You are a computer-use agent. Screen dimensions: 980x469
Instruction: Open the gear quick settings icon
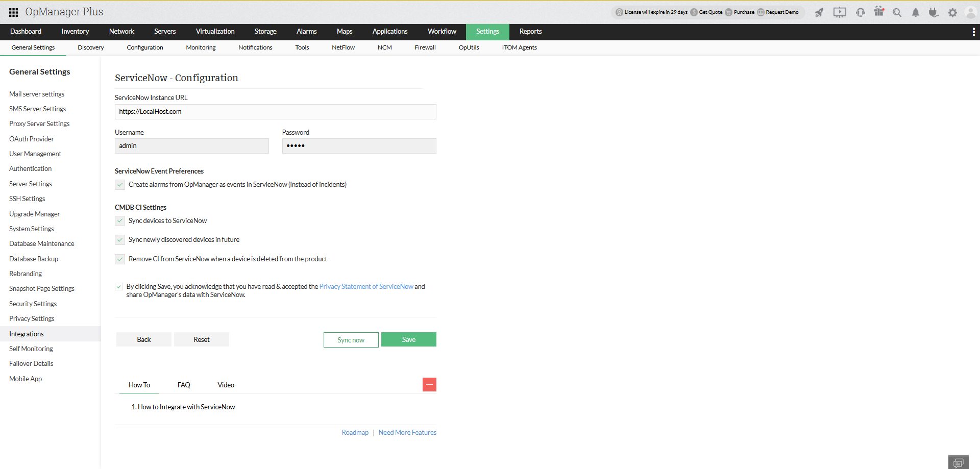(952, 12)
